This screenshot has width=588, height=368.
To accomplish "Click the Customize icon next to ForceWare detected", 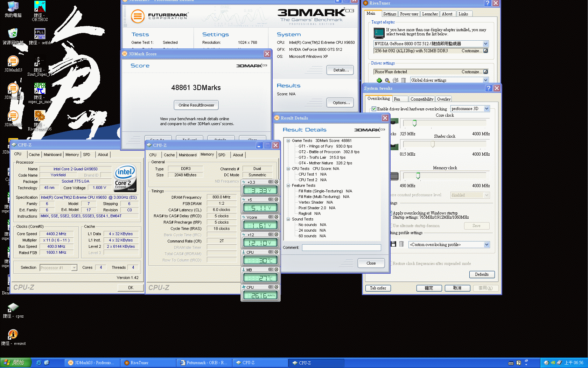I will 485,72.
